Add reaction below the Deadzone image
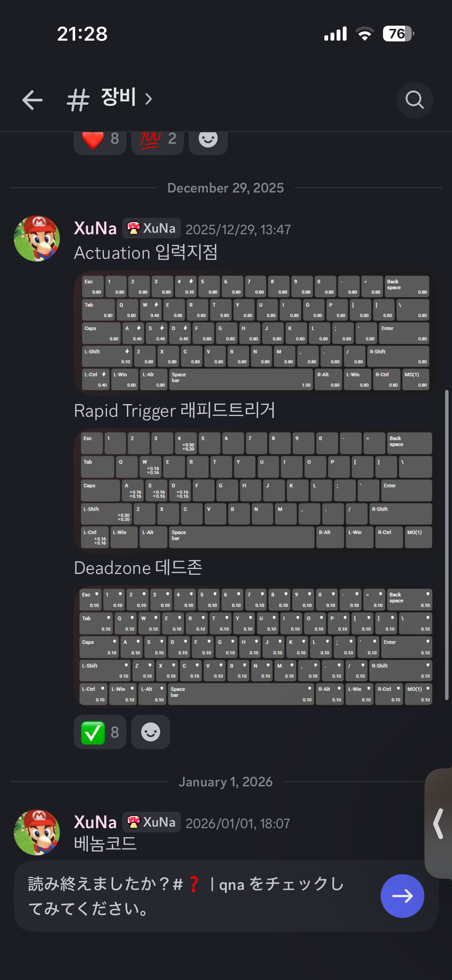The image size is (452, 980). pos(151,732)
